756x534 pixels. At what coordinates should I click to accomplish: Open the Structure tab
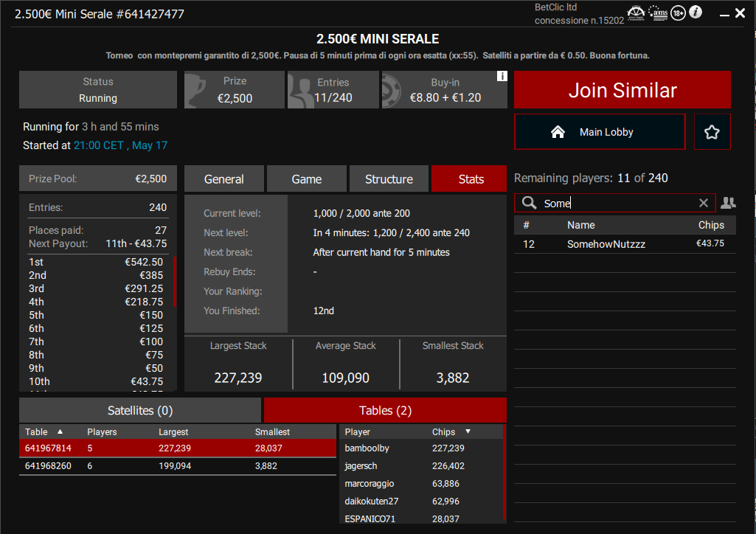pyautogui.click(x=389, y=178)
